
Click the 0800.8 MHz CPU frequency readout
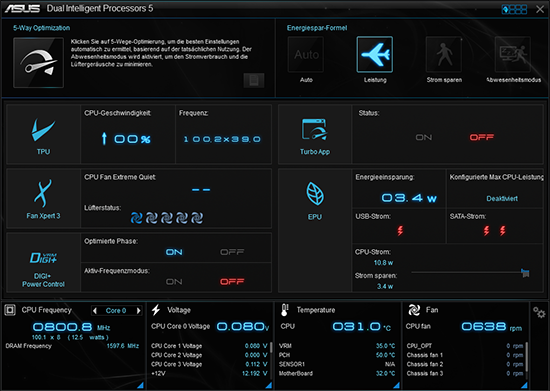click(72, 327)
